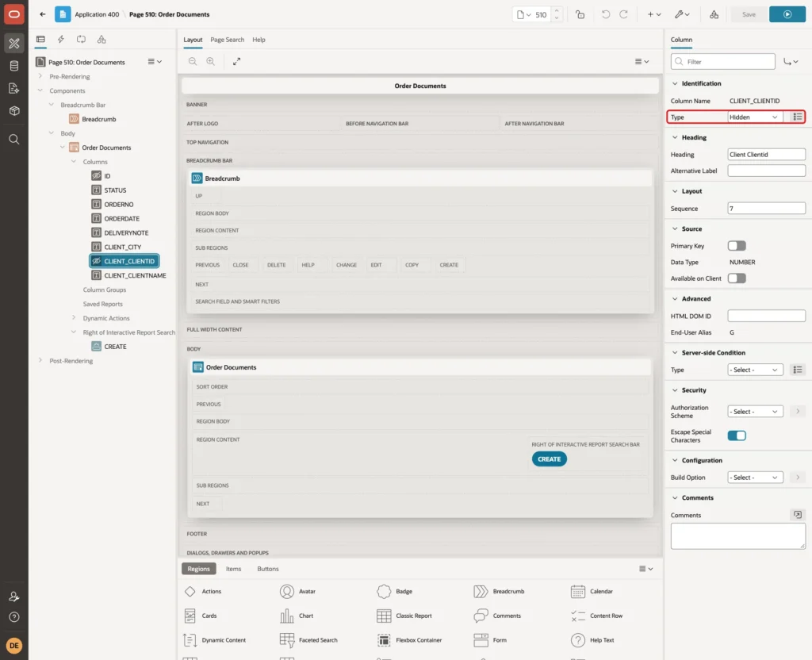The width and height of the screenshot is (812, 660).
Task: Open Shared Components icon in top toolbar
Action: pyautogui.click(x=714, y=14)
